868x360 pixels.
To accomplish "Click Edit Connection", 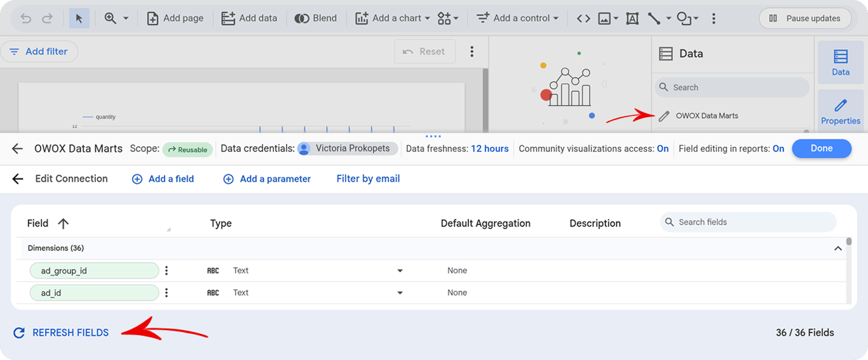I will [71, 179].
